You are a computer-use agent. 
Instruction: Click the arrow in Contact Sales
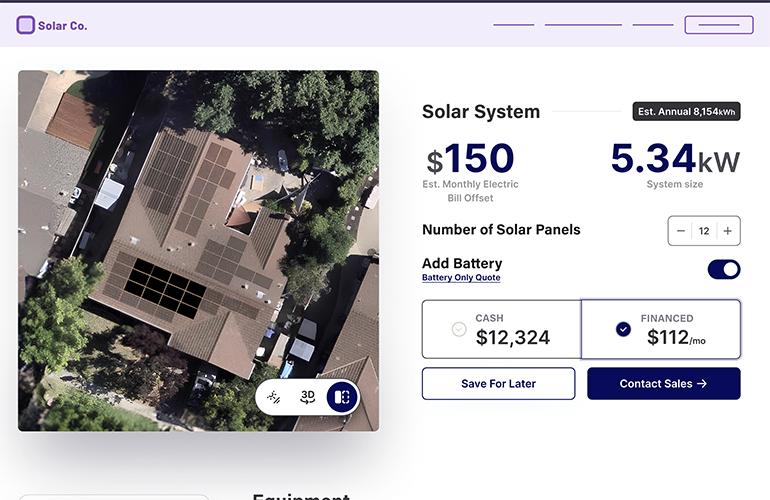pyautogui.click(x=702, y=384)
